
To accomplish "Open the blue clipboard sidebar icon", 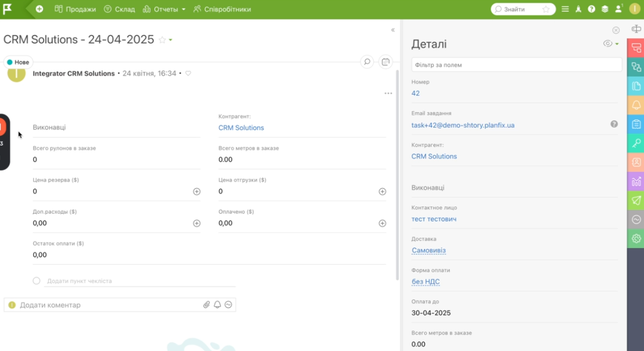I will point(636,124).
